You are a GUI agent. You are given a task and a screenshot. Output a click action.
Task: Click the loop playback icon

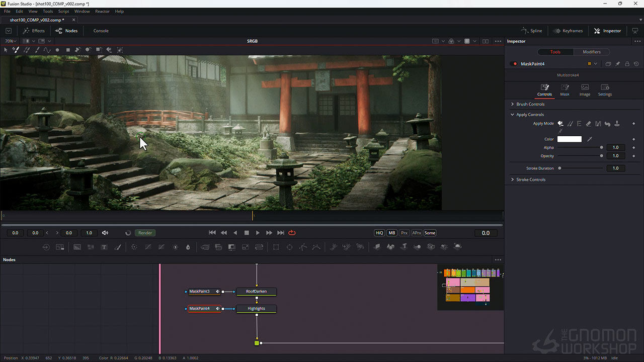[x=292, y=233]
